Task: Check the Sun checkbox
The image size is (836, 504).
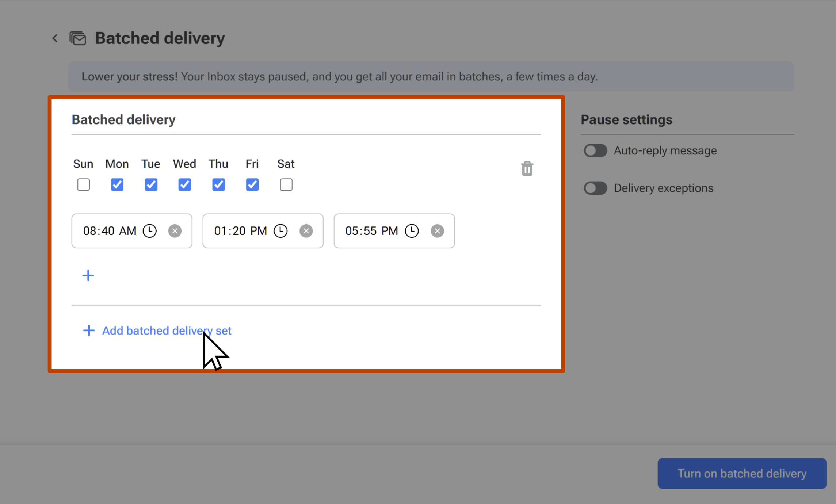Action: coord(84,185)
